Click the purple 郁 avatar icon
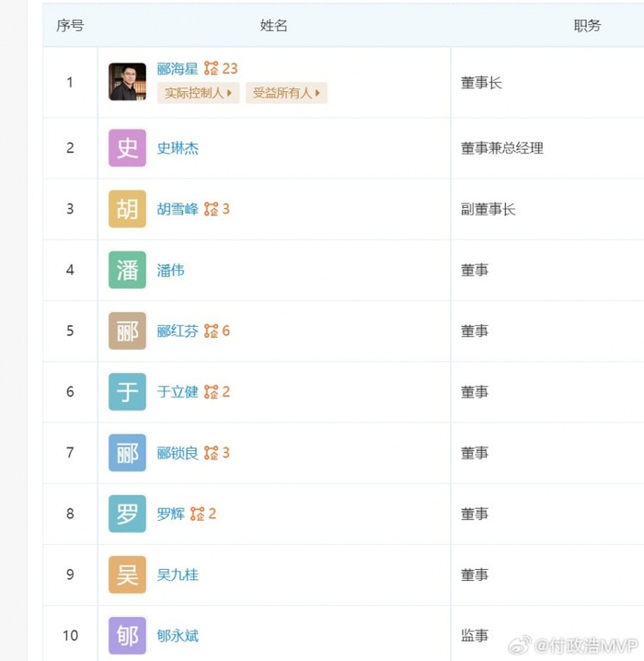Viewport: 644px width, 661px height. (x=127, y=635)
